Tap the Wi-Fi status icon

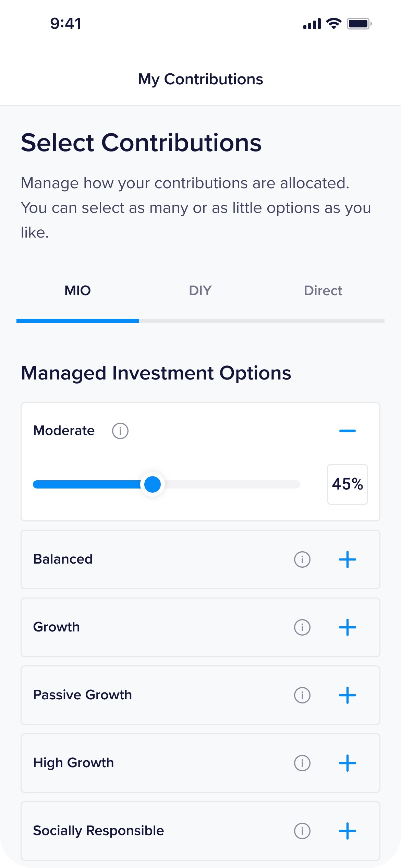click(x=333, y=24)
